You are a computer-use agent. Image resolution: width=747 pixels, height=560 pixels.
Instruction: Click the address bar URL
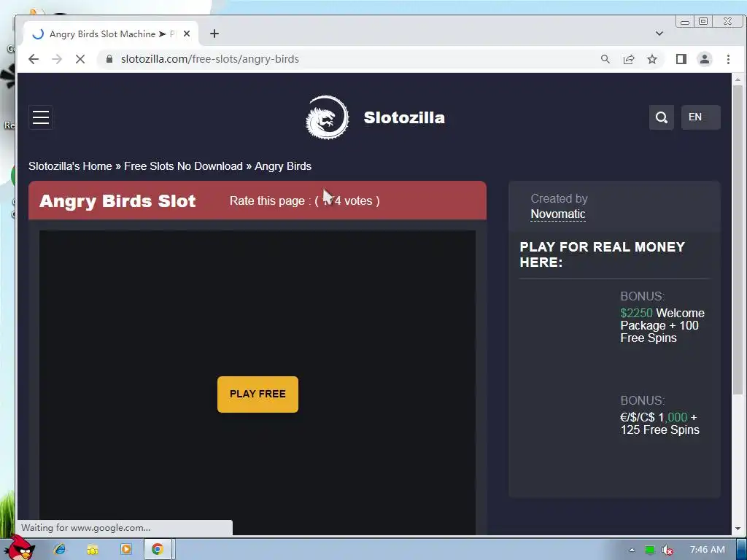tap(209, 59)
